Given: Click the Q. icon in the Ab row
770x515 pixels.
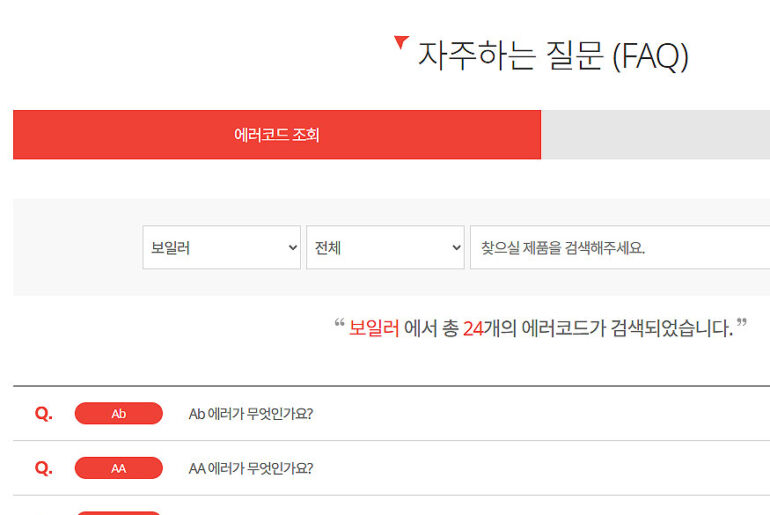Looking at the screenshot, I should [43, 413].
